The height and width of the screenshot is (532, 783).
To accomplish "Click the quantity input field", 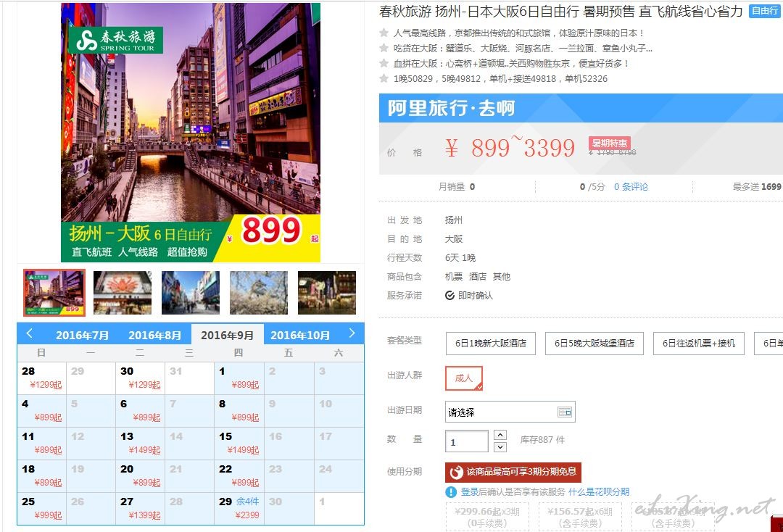I will [466, 441].
